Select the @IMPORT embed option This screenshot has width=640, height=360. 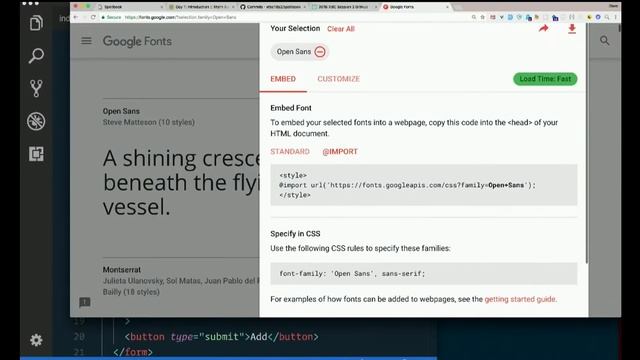click(x=340, y=151)
